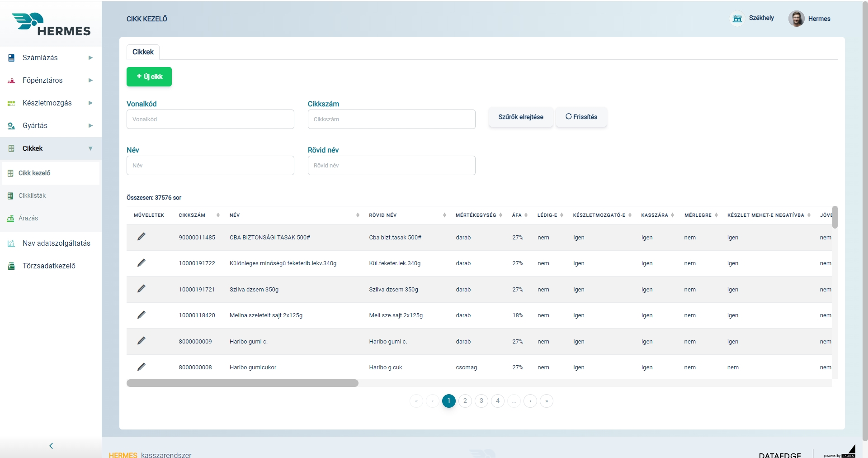Open page 3 of results
This screenshot has width=868, height=458.
(x=481, y=401)
